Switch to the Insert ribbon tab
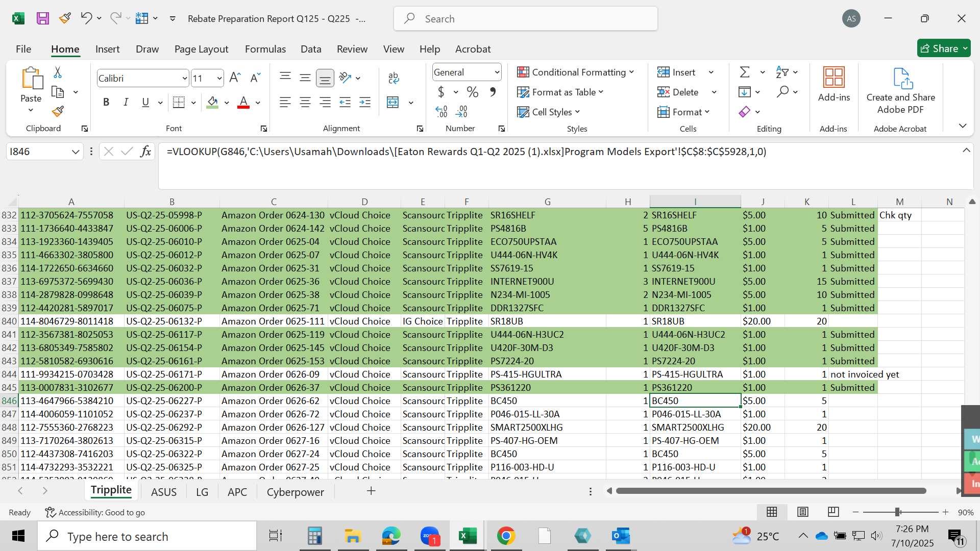 click(107, 49)
